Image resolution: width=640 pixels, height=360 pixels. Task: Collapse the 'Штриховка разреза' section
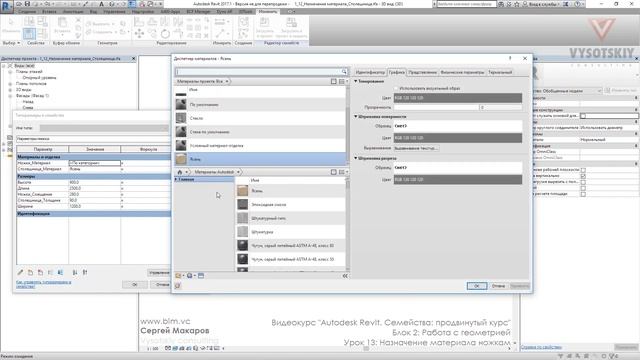click(356, 158)
